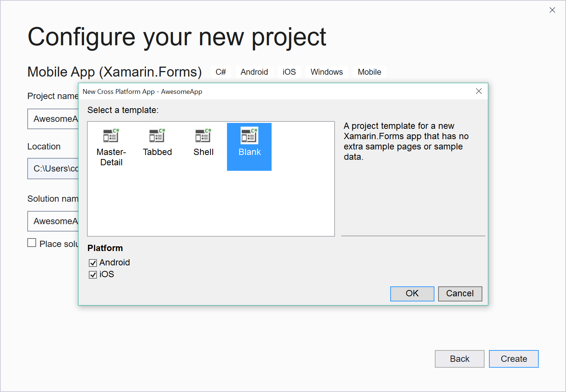Select the Tabbed template icon
This screenshot has height=392, width=566.
[157, 135]
